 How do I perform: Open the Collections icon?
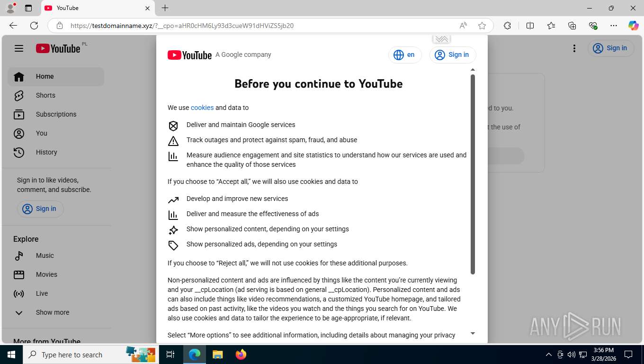(572, 26)
